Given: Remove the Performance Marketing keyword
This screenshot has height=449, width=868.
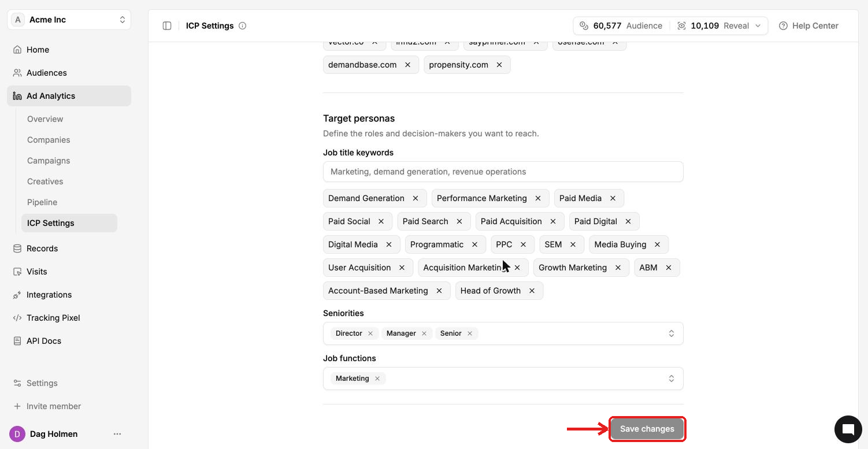Looking at the screenshot, I should tap(538, 198).
